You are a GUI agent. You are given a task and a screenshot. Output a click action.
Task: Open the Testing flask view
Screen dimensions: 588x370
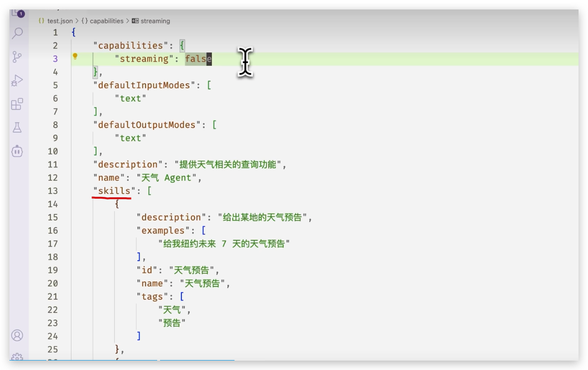tap(18, 128)
